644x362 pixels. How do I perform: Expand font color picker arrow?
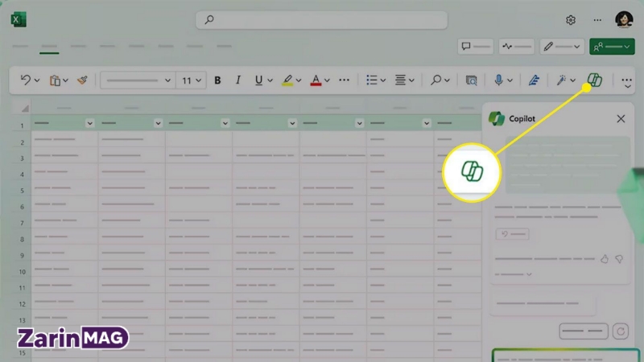(x=327, y=80)
